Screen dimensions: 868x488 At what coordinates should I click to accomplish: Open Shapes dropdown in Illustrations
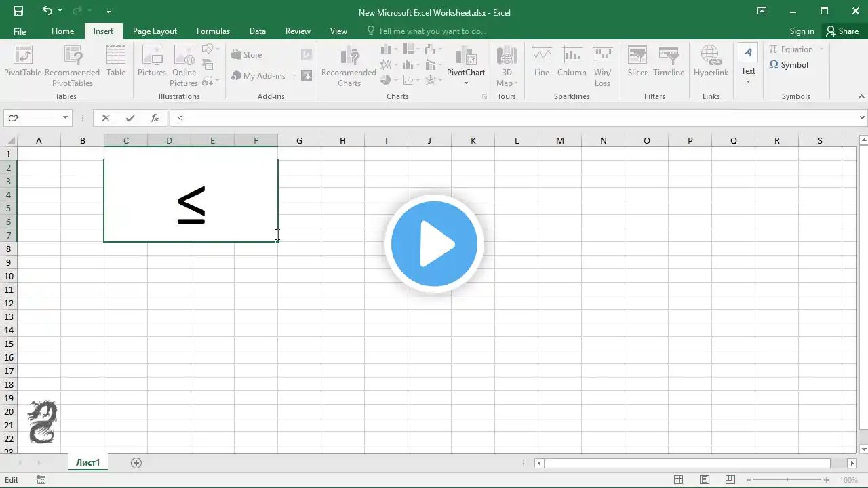(x=211, y=49)
